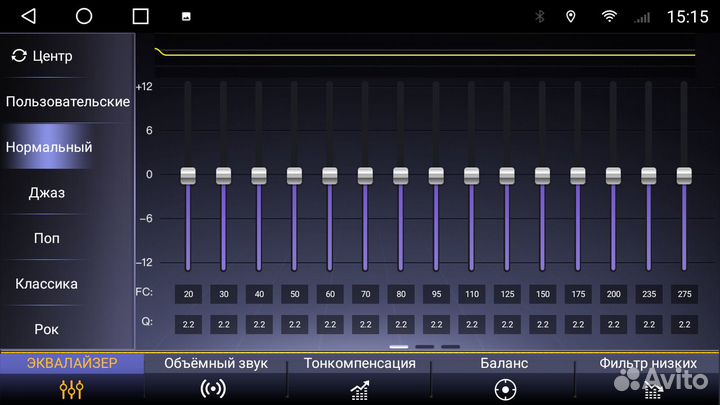Switch to the Центр speaker position
The image size is (720, 405).
tap(42, 56)
